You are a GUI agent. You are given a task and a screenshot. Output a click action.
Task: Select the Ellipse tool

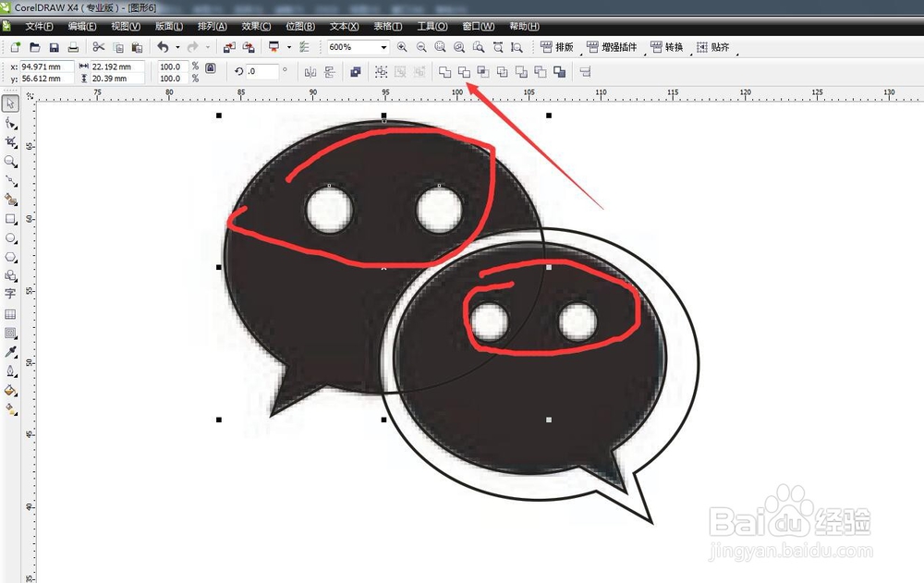(10, 237)
